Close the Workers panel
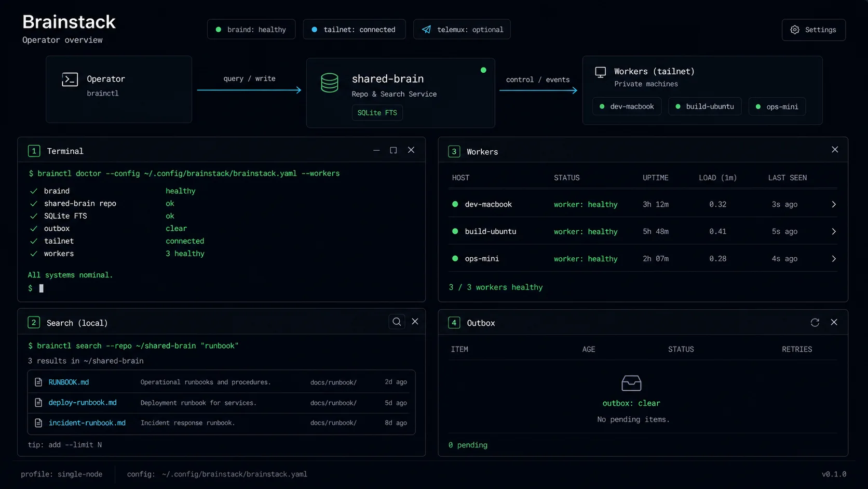The width and height of the screenshot is (868, 489). (835, 150)
